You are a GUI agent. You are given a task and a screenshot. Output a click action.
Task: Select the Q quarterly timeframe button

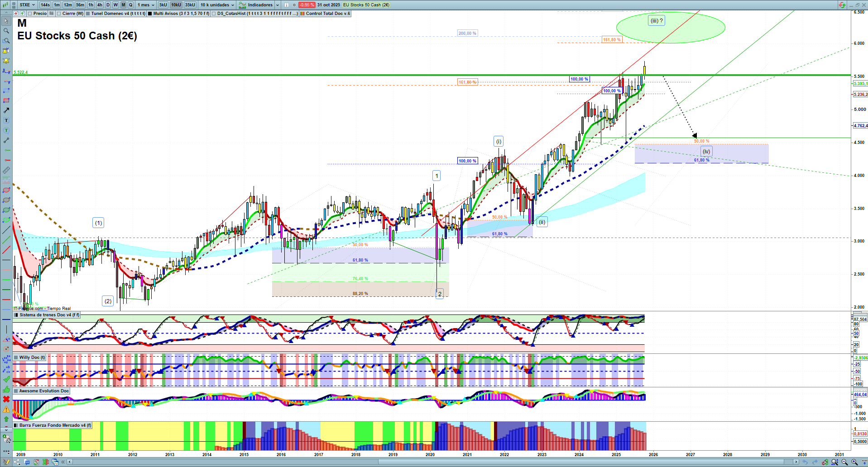coord(131,5)
